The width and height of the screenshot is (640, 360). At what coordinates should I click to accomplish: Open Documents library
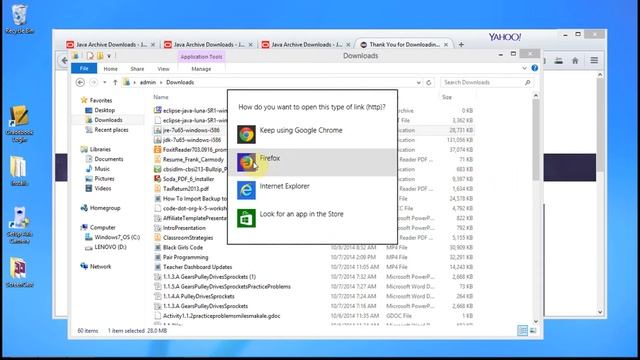(x=109, y=159)
